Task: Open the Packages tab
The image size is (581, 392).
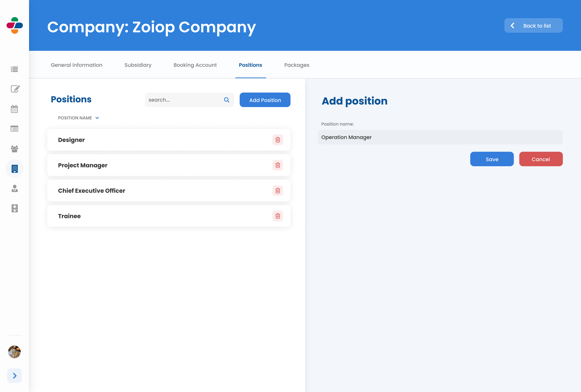Action: [x=297, y=65]
